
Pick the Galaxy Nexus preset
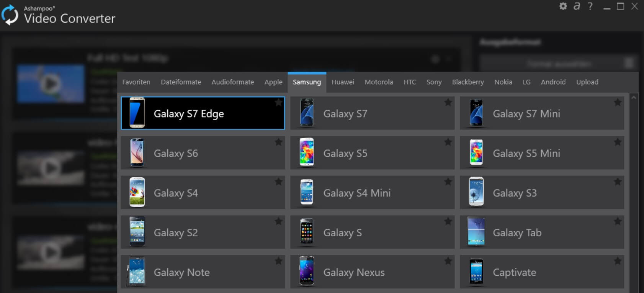[372, 272]
